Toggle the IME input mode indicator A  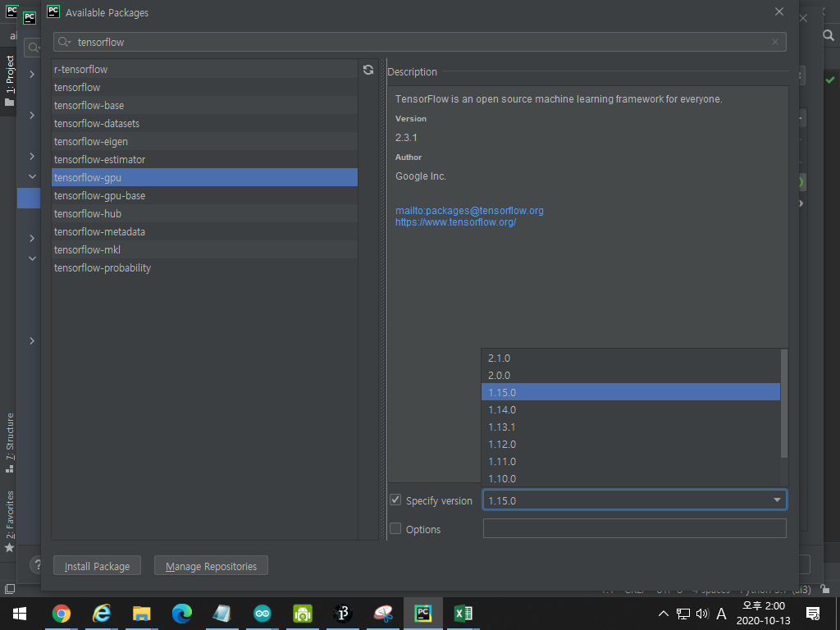click(x=722, y=614)
